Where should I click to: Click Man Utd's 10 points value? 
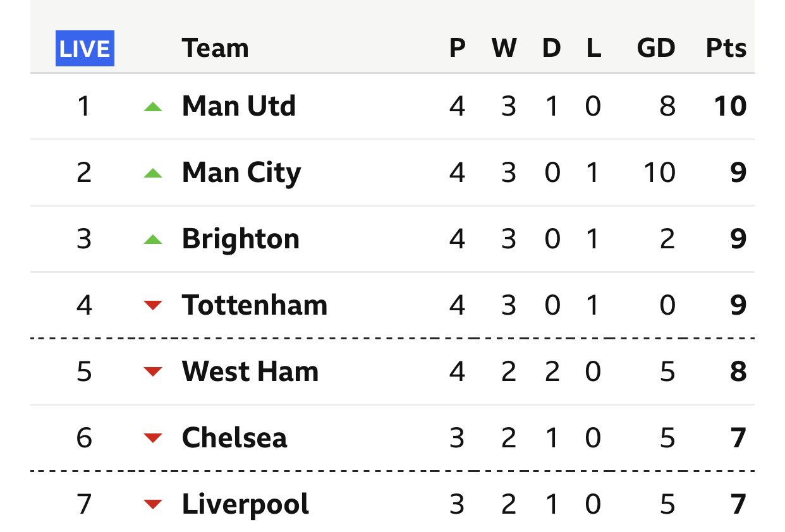click(731, 107)
